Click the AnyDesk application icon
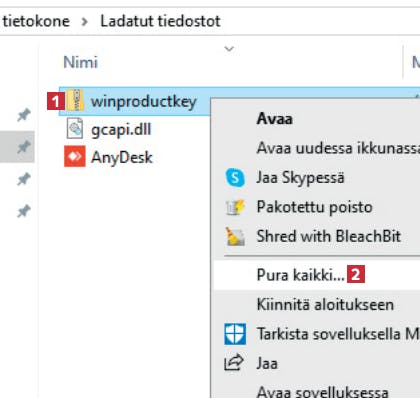This screenshot has height=398, width=420. click(x=75, y=156)
